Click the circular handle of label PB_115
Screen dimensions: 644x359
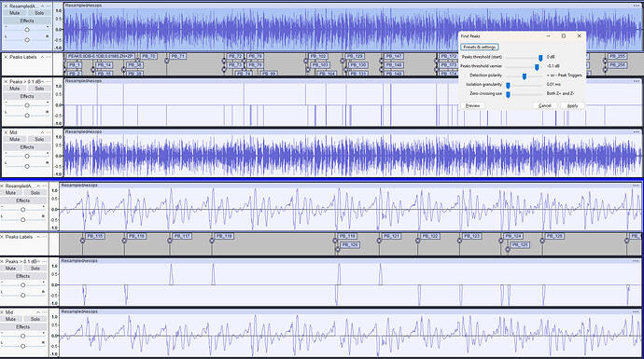coord(82,241)
